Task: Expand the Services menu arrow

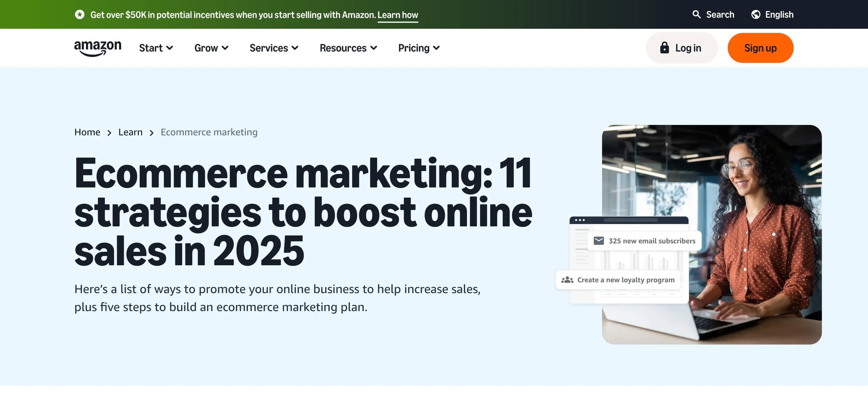Action: click(x=295, y=48)
